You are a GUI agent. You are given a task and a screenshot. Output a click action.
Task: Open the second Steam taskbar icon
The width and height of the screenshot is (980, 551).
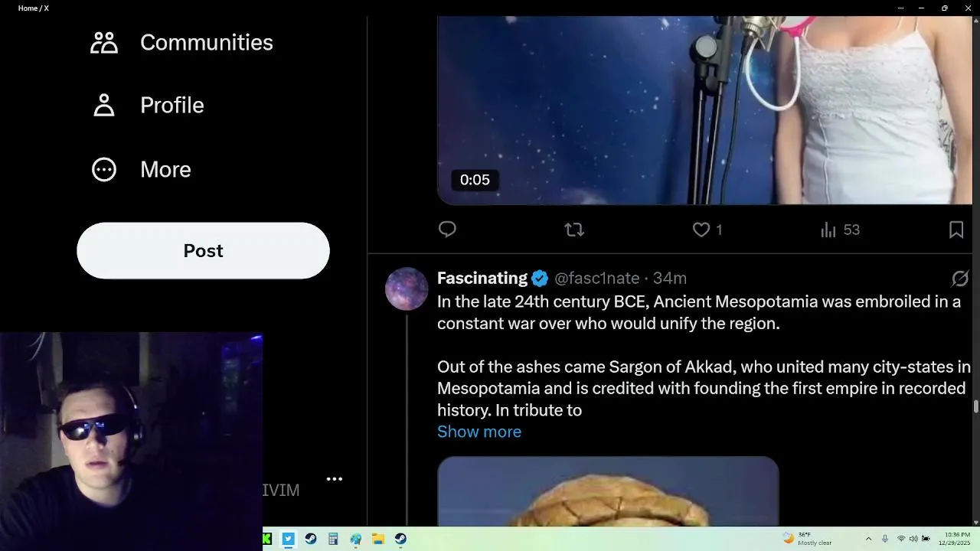[400, 539]
